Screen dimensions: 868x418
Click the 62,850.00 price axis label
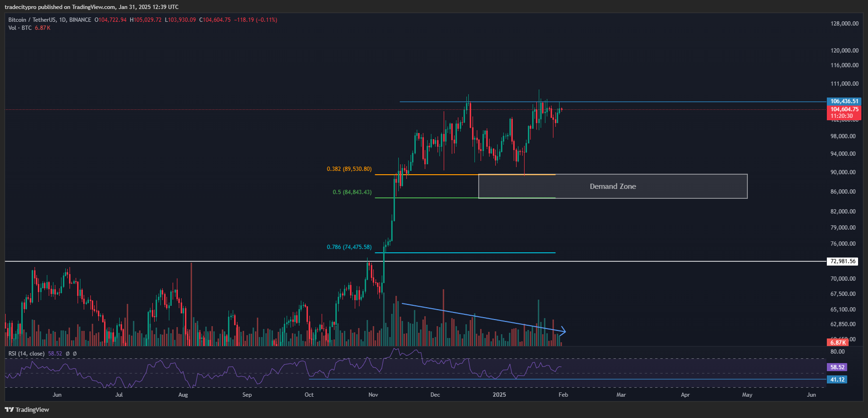(x=843, y=324)
